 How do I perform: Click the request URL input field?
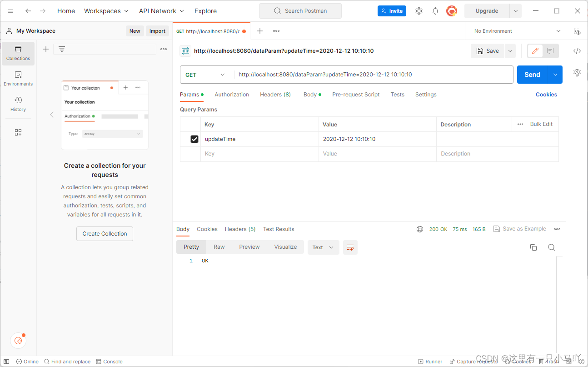point(374,75)
